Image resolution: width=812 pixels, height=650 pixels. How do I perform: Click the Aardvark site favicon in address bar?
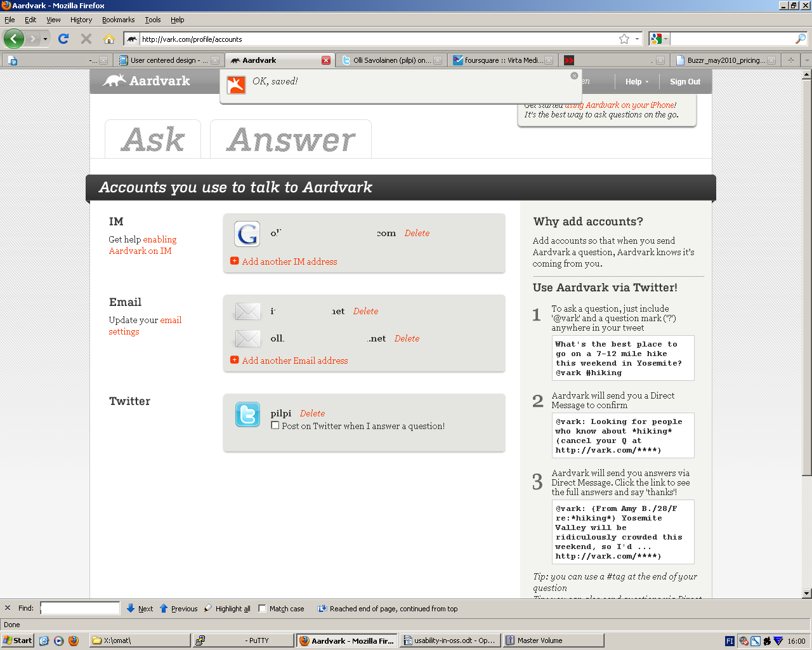(x=132, y=39)
